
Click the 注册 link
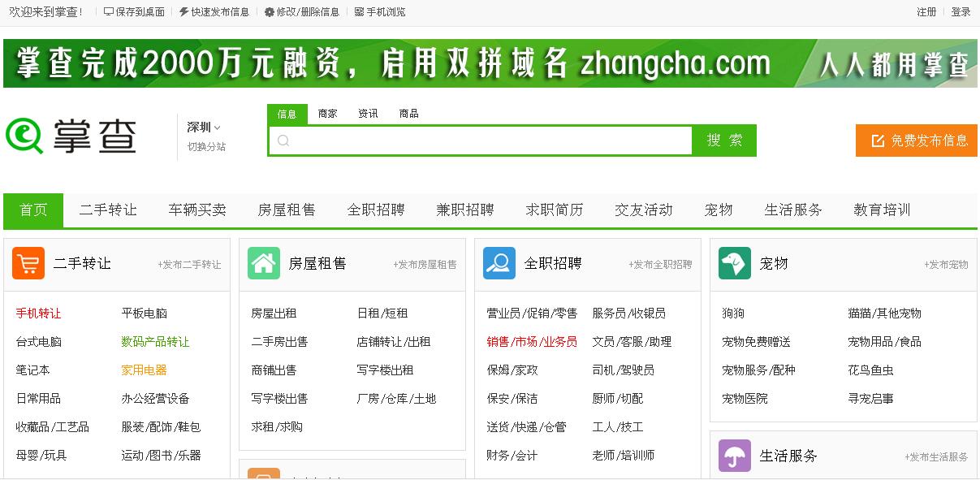pos(926,12)
